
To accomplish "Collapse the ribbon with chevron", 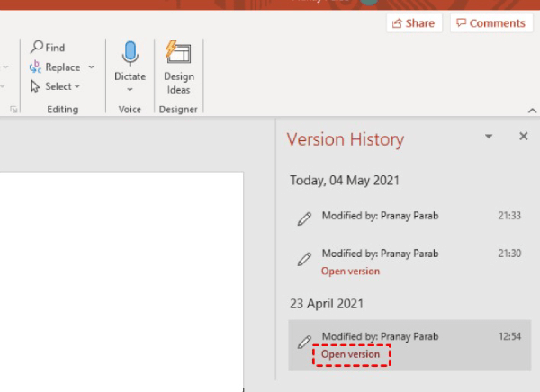I will pos(532,111).
